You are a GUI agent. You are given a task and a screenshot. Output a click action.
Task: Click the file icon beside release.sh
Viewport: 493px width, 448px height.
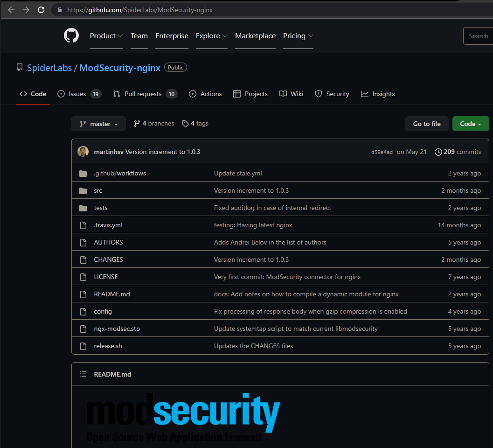click(x=83, y=346)
